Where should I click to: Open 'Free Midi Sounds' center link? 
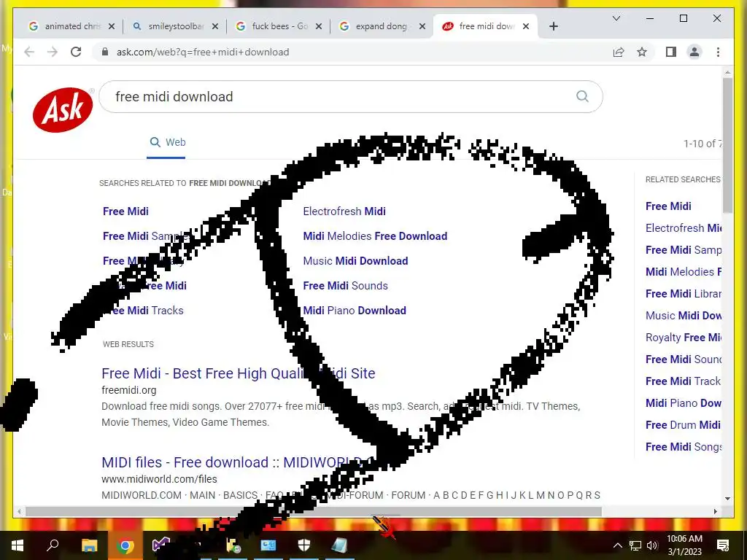coord(345,286)
